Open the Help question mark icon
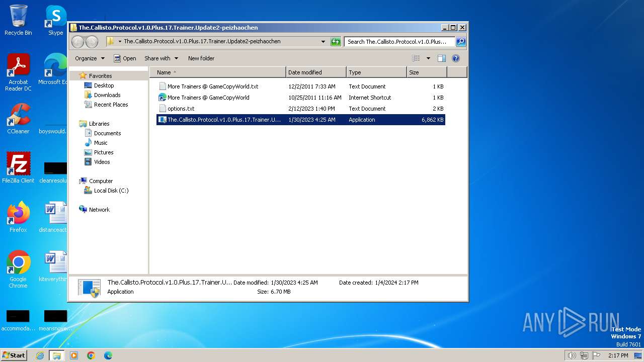The width and height of the screenshot is (644, 362). 456,58
